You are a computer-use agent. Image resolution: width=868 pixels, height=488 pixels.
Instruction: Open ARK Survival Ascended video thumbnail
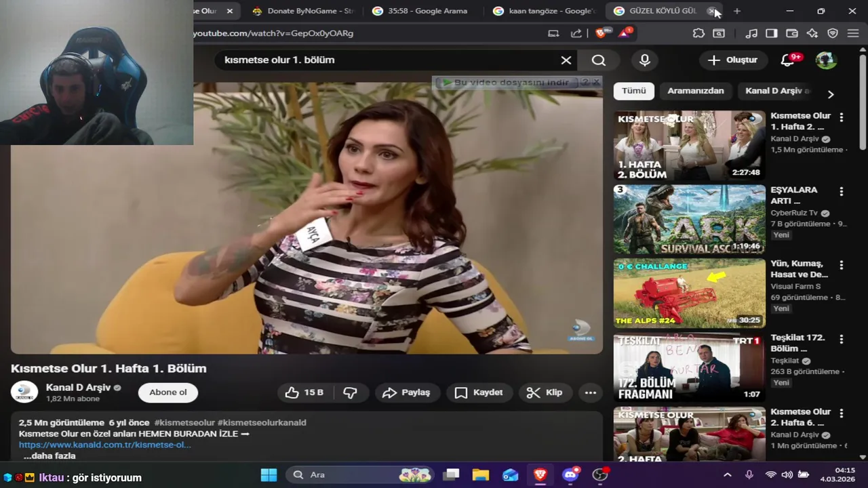tap(689, 220)
